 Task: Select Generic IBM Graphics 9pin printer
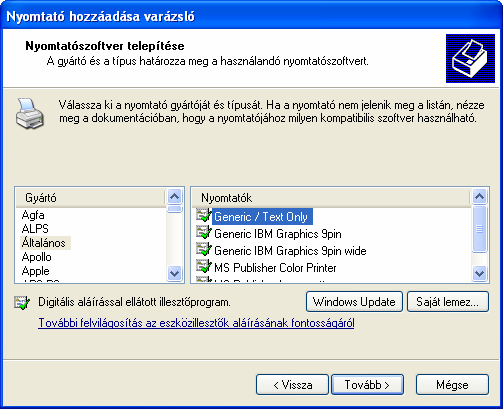point(278,234)
